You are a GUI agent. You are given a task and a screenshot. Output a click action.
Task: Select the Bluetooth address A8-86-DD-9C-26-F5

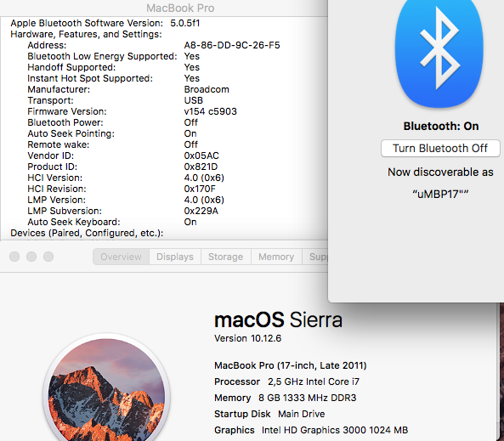click(232, 45)
